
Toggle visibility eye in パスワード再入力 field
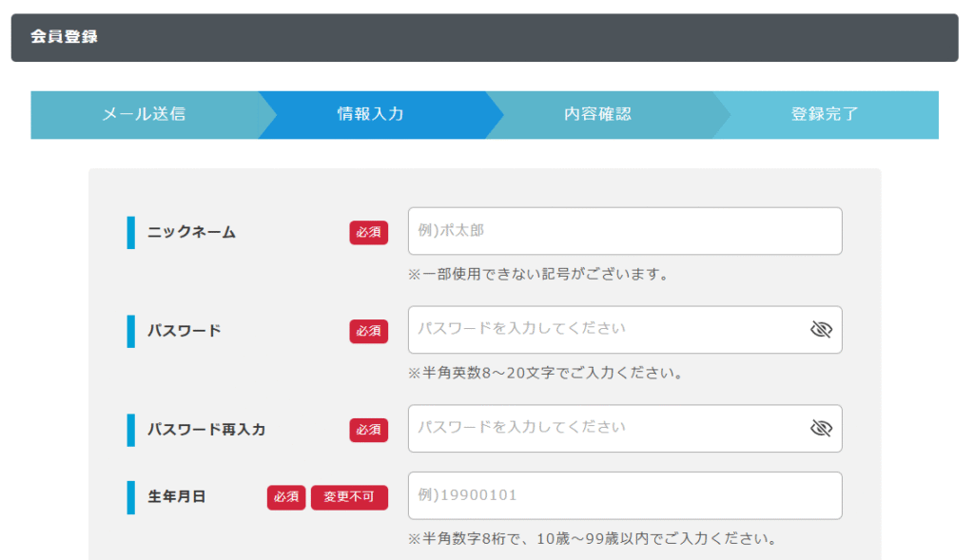click(x=820, y=429)
